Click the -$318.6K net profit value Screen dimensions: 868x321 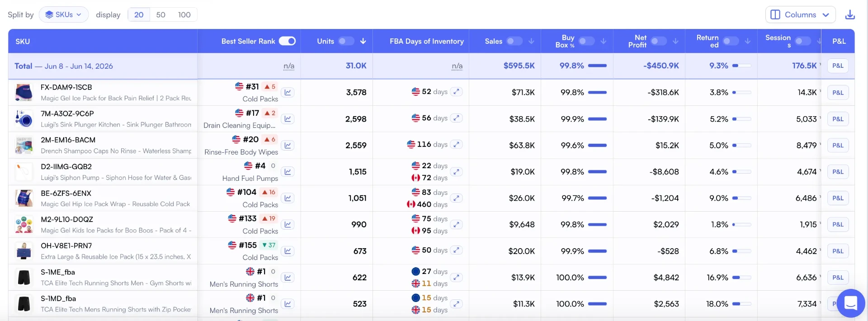point(663,92)
